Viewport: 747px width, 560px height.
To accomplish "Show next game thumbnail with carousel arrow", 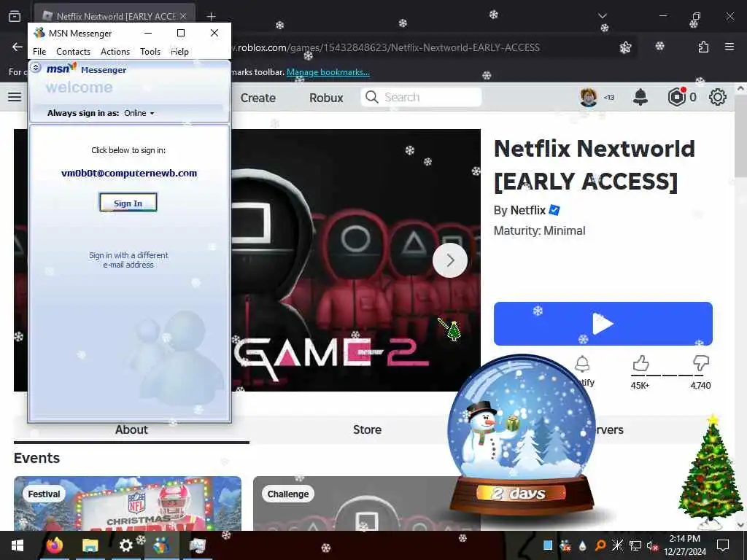I will click(450, 260).
